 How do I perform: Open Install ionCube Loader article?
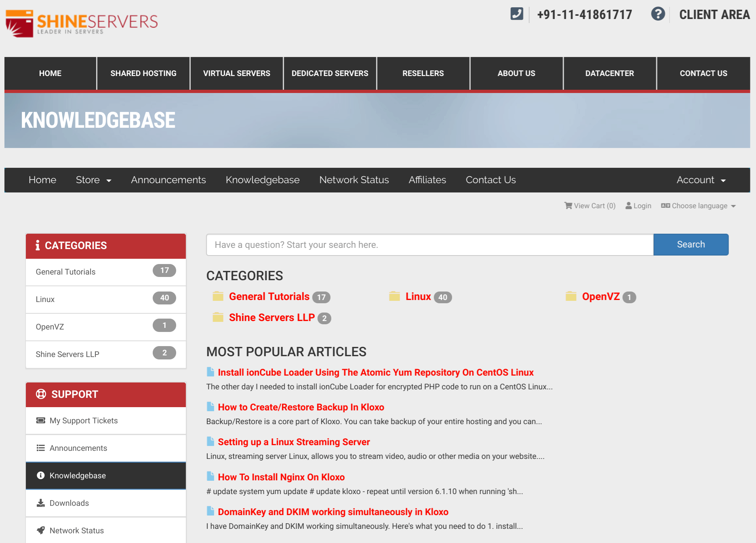[x=376, y=372]
